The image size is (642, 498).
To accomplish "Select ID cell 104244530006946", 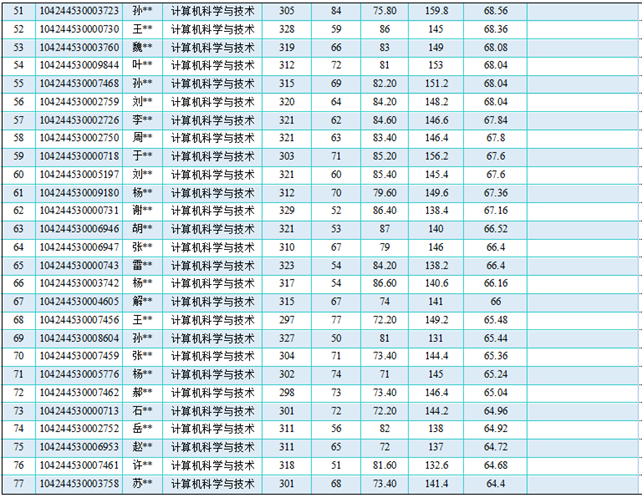I will pyautogui.click(x=79, y=229).
